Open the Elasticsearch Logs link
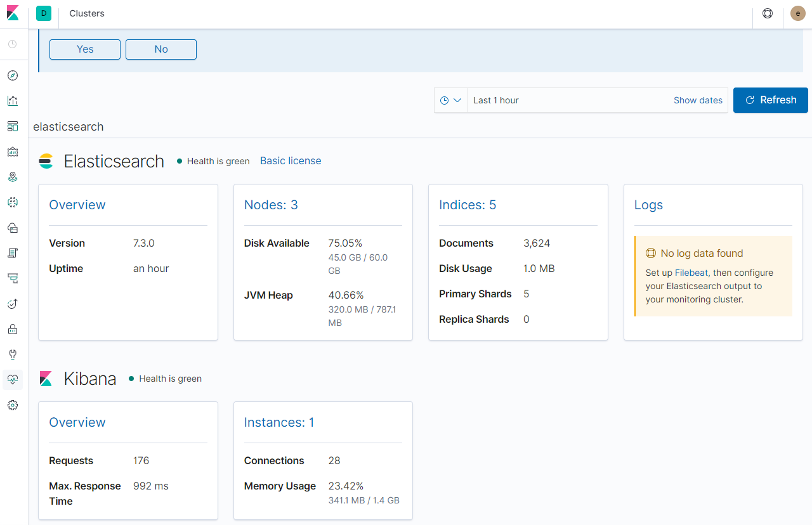 tap(648, 205)
